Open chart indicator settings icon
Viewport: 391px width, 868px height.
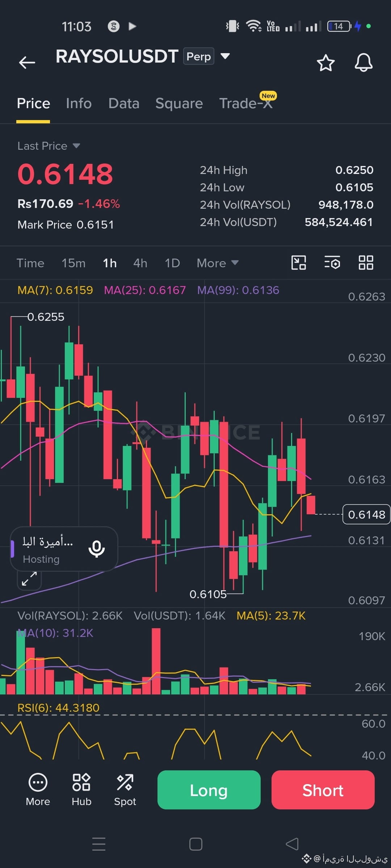(332, 263)
